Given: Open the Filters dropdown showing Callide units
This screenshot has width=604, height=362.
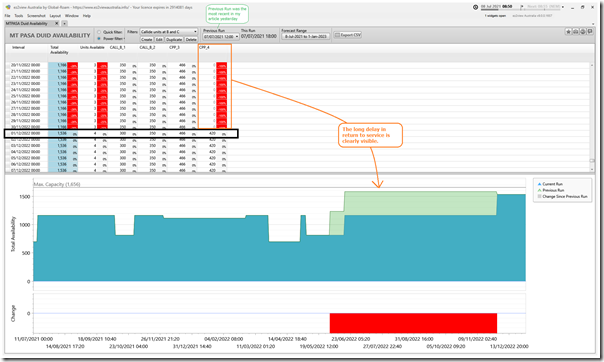Looking at the screenshot, I should click(168, 32).
